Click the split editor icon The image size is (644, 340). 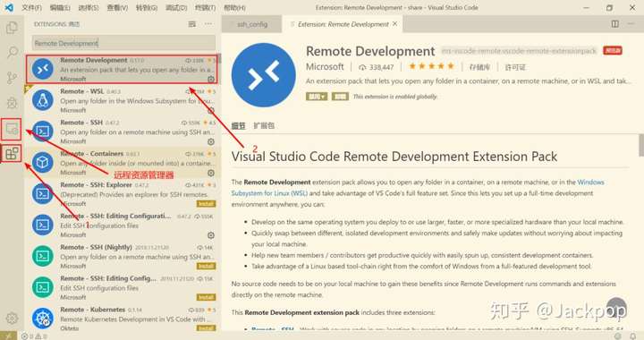pos(614,24)
